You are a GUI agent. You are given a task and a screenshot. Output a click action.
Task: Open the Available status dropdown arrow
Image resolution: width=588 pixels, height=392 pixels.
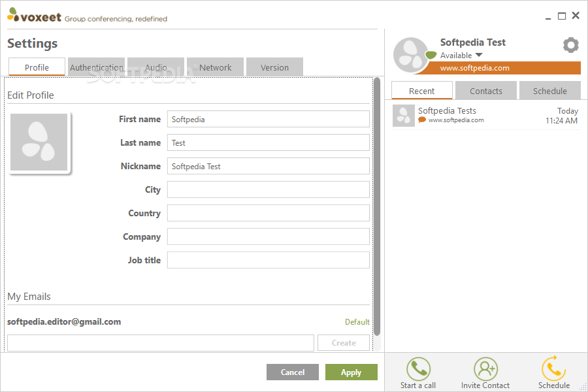pos(479,55)
